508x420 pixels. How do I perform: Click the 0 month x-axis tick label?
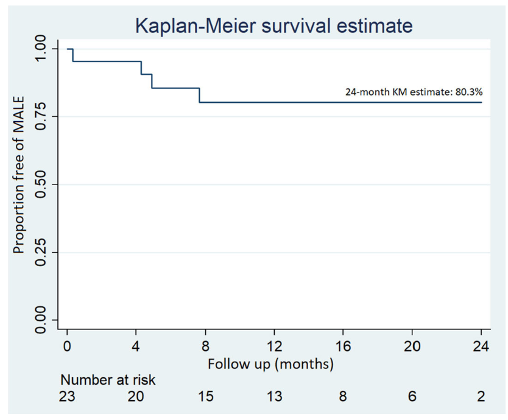pyautogui.click(x=67, y=347)
